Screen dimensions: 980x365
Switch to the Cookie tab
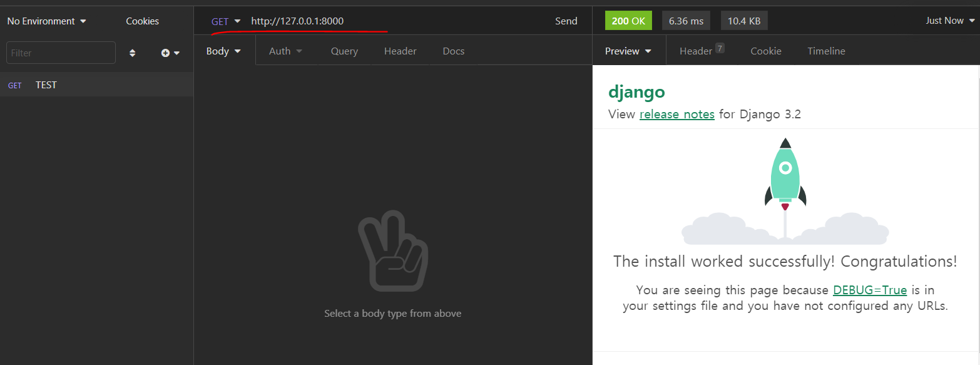[x=766, y=51]
